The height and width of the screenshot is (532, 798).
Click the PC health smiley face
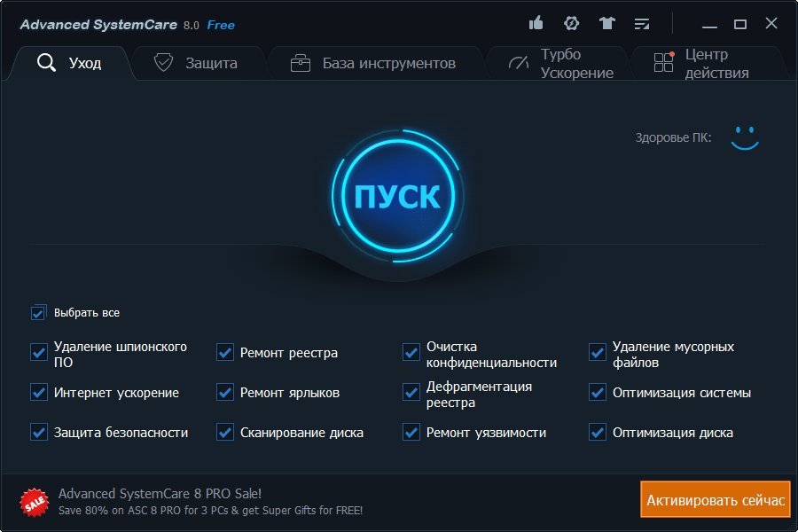pos(745,137)
